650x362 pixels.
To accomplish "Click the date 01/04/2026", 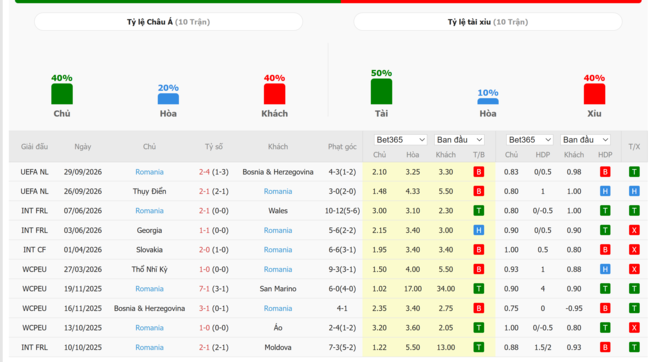I will (83, 250).
